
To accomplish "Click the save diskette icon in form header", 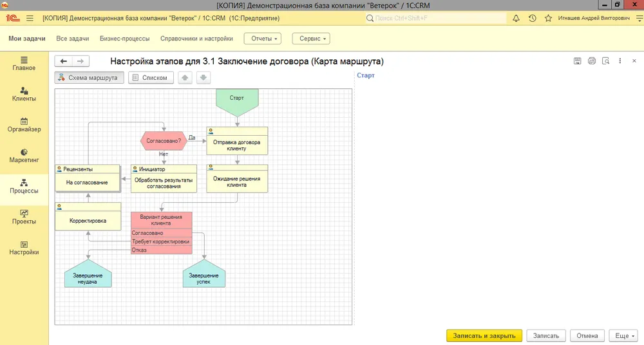I will click(x=578, y=61).
